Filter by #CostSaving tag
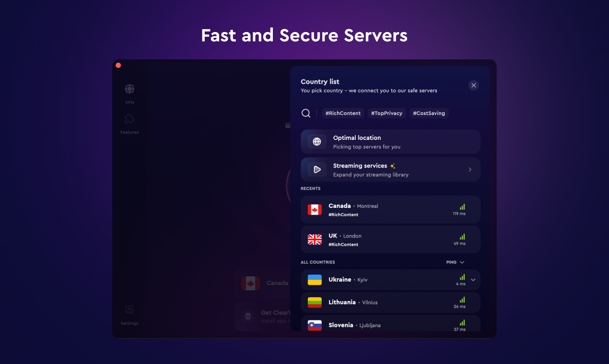 (x=429, y=114)
